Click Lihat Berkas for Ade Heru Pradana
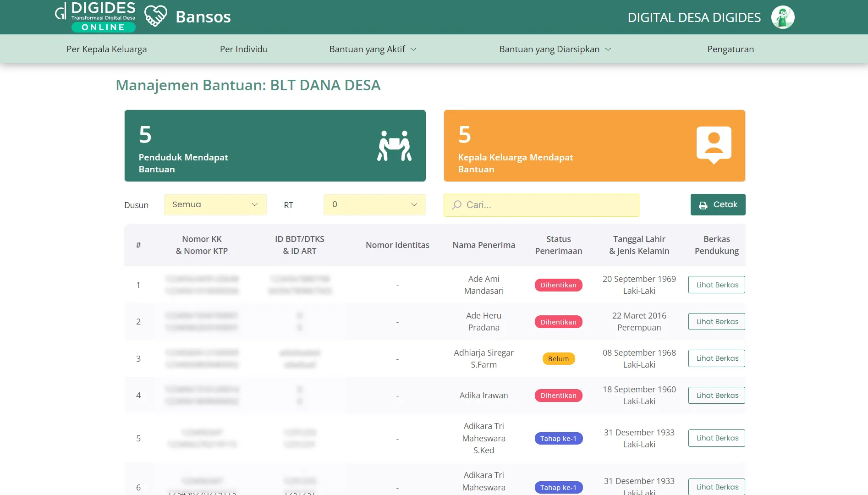This screenshot has width=868, height=495. pos(717,321)
